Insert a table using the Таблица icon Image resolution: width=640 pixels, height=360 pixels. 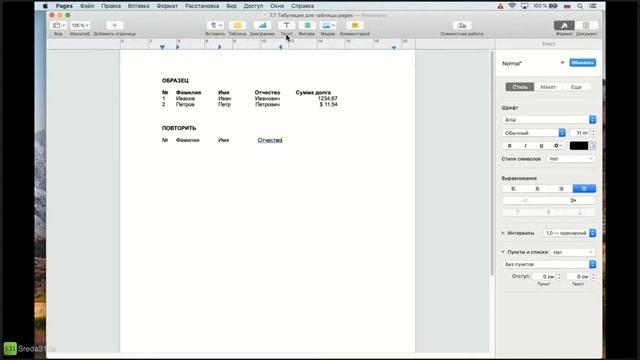tap(238, 25)
